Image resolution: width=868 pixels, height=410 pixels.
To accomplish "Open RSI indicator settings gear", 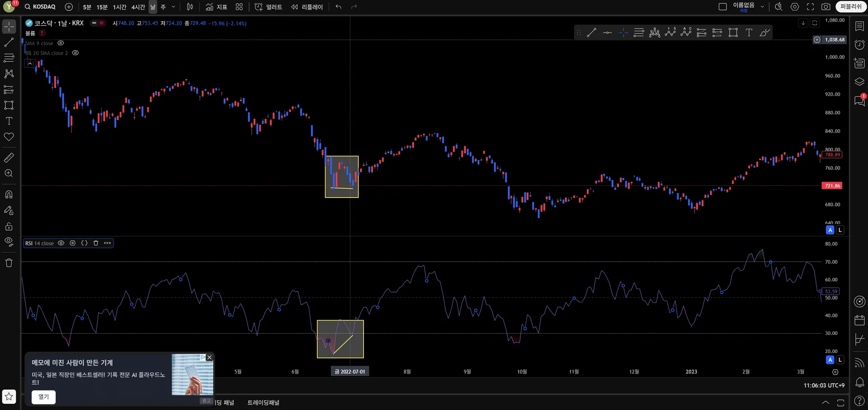I will pyautogui.click(x=72, y=243).
